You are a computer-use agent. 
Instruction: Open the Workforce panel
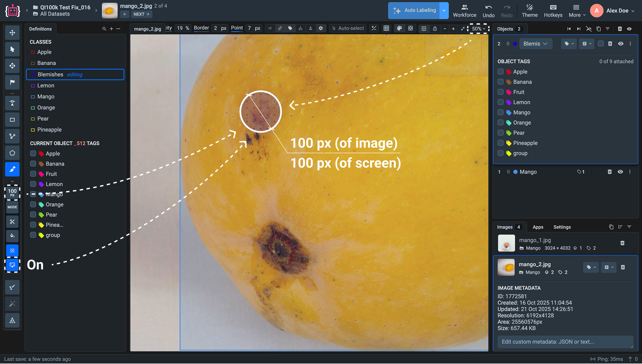pyautogui.click(x=465, y=11)
